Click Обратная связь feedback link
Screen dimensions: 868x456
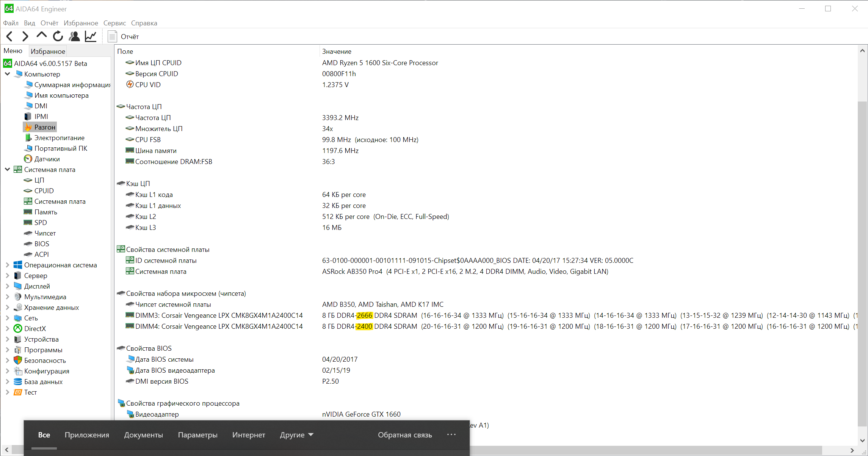point(405,435)
